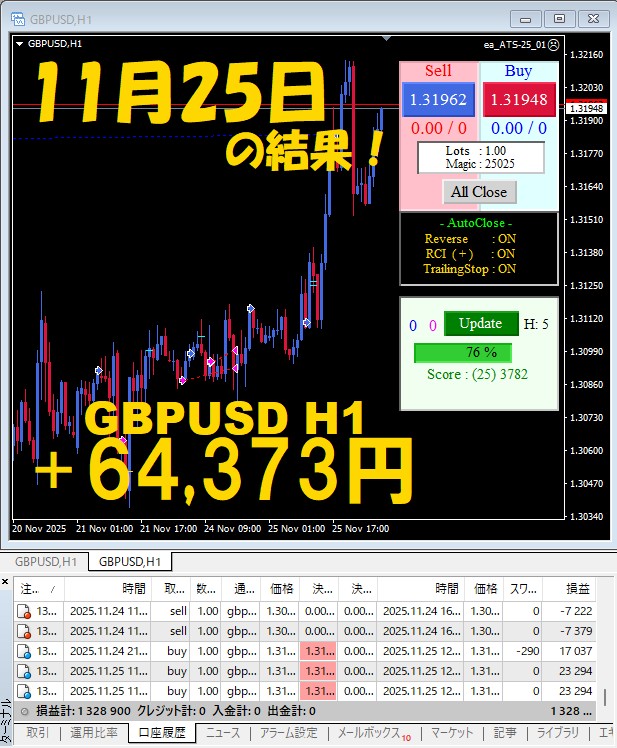Select the 口座履歴 account history tab

tap(162, 732)
